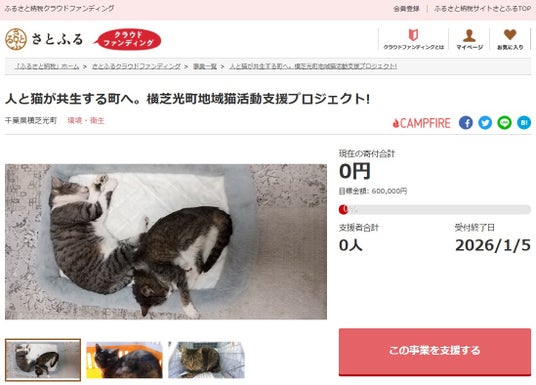Click the CAMPFIRE logo

421,123
